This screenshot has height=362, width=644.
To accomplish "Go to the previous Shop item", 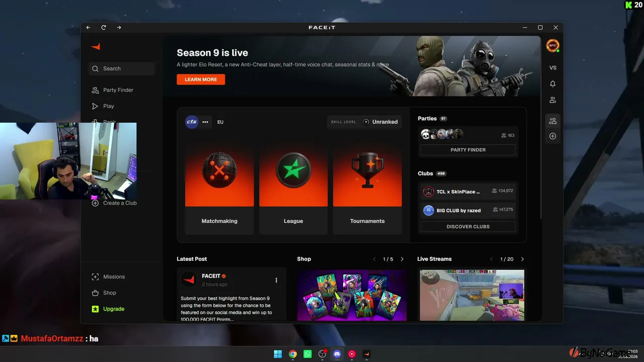I will tap(374, 259).
